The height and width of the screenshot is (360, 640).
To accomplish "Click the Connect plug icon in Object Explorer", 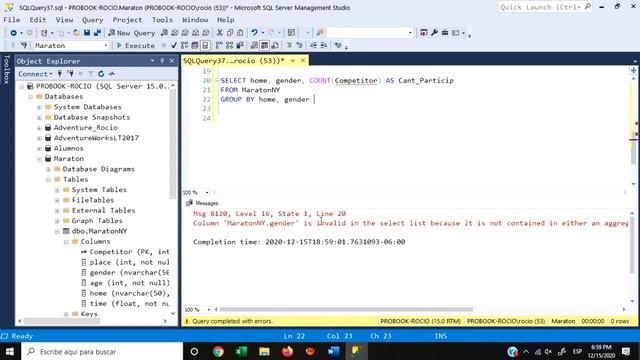I will tap(60, 74).
